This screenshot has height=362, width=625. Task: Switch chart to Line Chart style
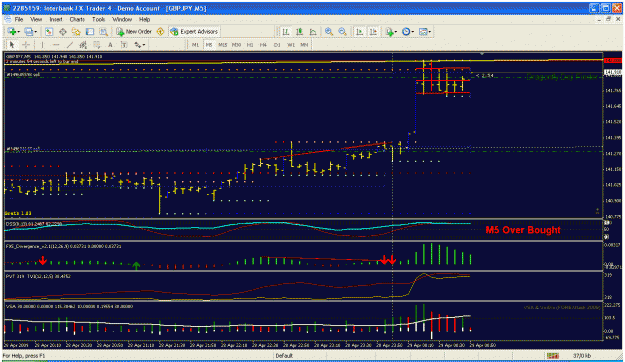pyautogui.click(x=313, y=31)
